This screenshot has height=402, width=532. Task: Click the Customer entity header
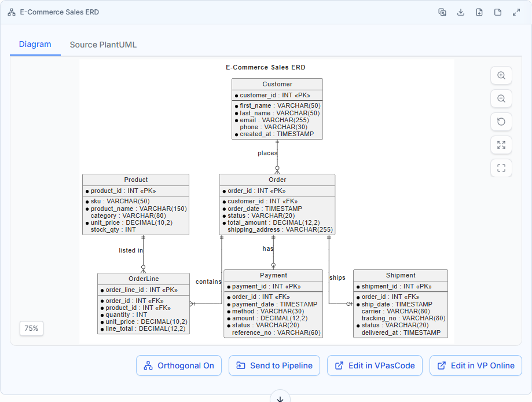click(x=277, y=84)
